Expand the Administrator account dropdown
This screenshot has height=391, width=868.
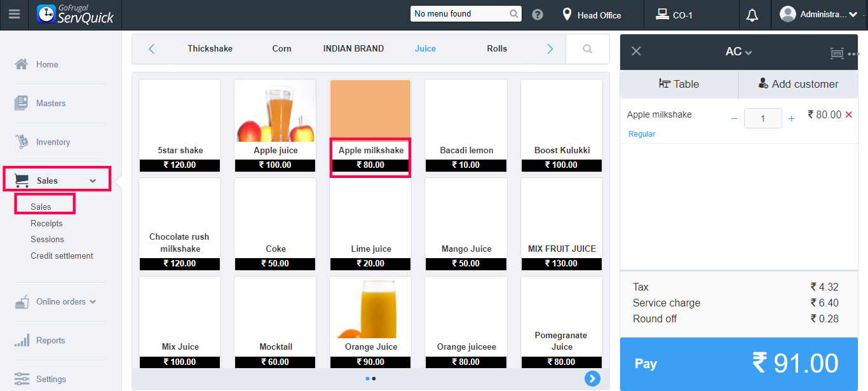pos(853,15)
